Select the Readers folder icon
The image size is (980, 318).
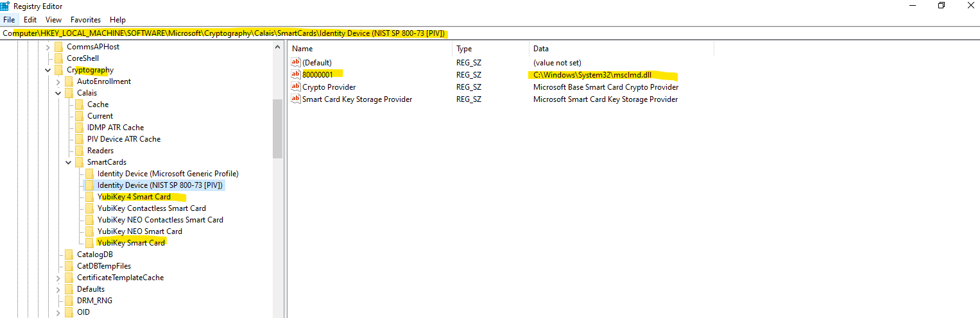(x=80, y=151)
